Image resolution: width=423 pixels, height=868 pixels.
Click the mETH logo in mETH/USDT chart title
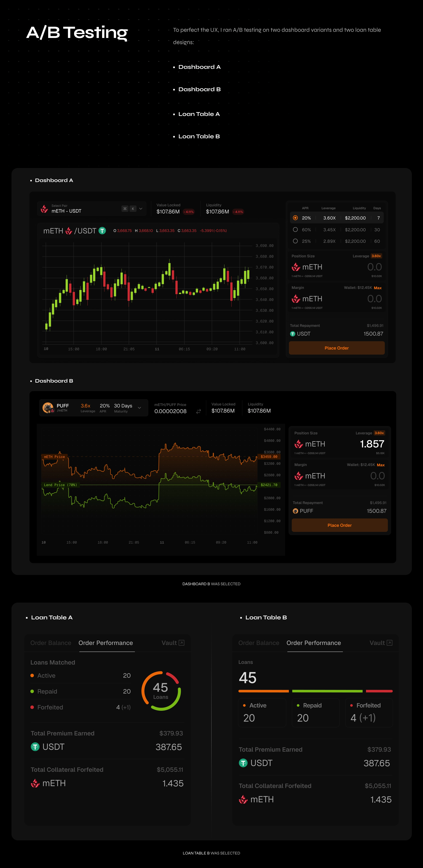point(69,231)
